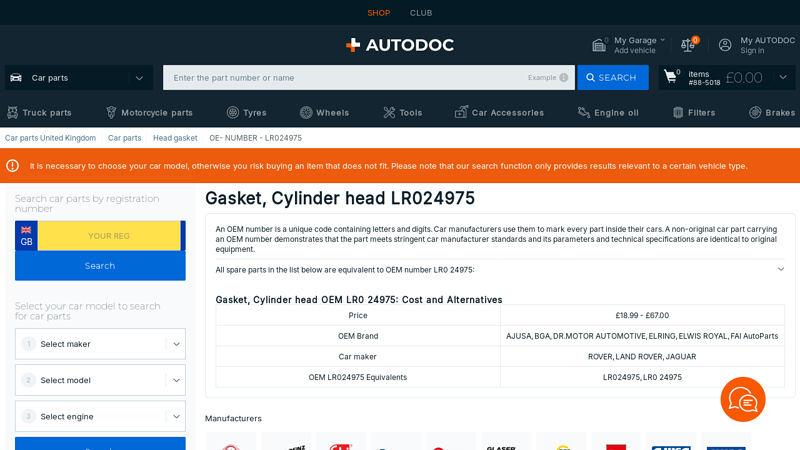The width and height of the screenshot is (800, 450).
Task: Open the Head gasket breadcrumb link
Action: click(175, 138)
